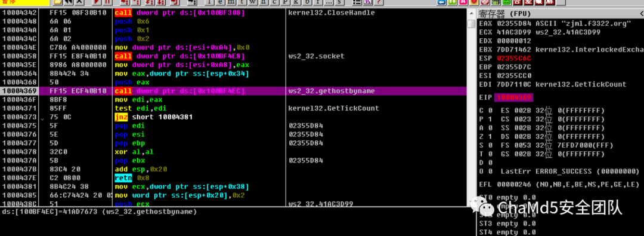
Task: Open the breakpoints window (b button)
Action: [307, 2]
